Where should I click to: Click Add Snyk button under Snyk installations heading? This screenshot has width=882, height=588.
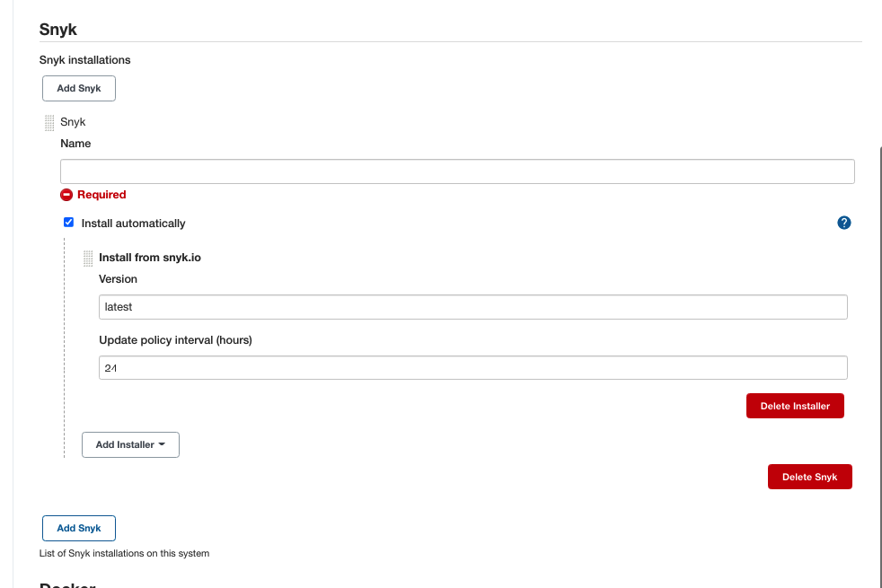coord(79,88)
